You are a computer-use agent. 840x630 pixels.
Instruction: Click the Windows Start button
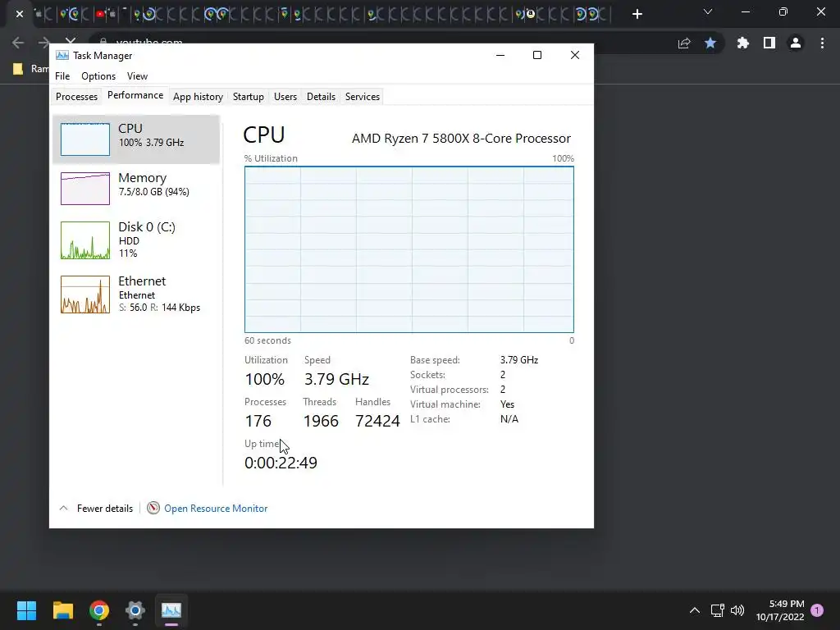pyautogui.click(x=26, y=610)
